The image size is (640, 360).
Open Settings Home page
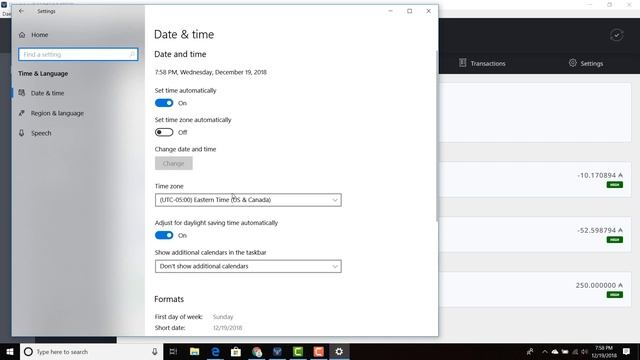pyautogui.click(x=39, y=35)
